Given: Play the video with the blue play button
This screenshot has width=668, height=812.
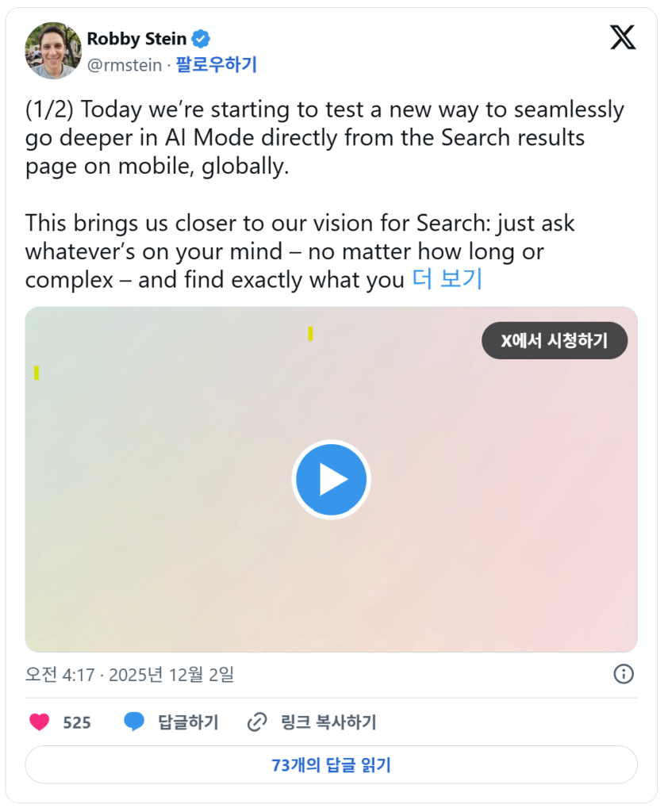Looking at the screenshot, I should [x=331, y=480].
